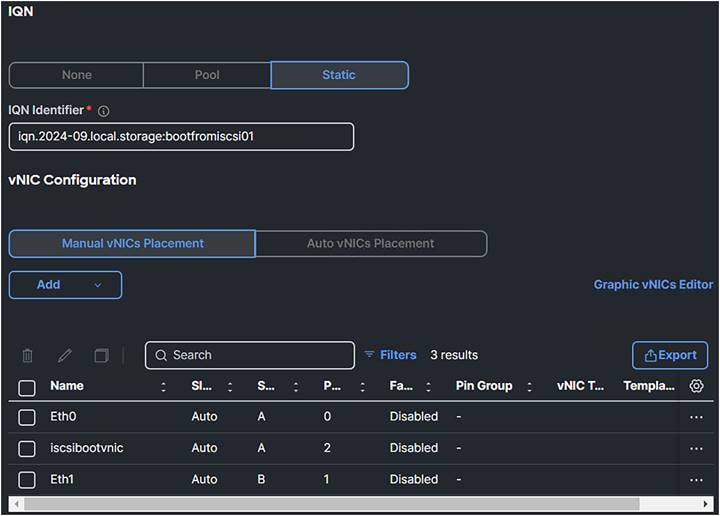This screenshot has height=516, width=720.
Task: Click the IQN Identifier info icon
Action: (104, 111)
